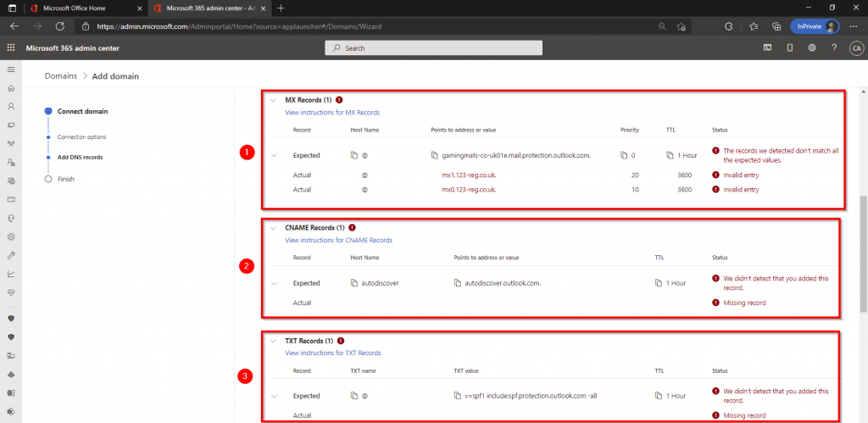This screenshot has width=868, height=423.
Task: Collapse the MX Records section
Action: click(x=272, y=101)
